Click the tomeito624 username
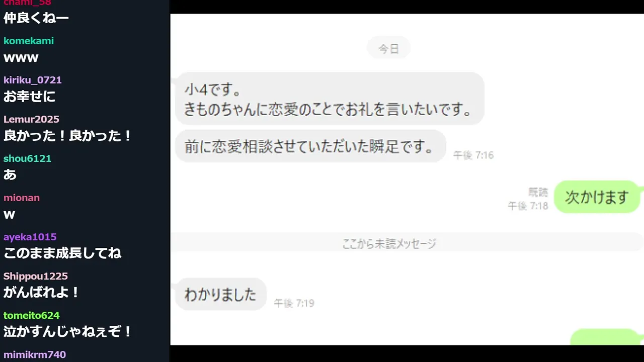This screenshot has width=644, height=362. point(32,316)
